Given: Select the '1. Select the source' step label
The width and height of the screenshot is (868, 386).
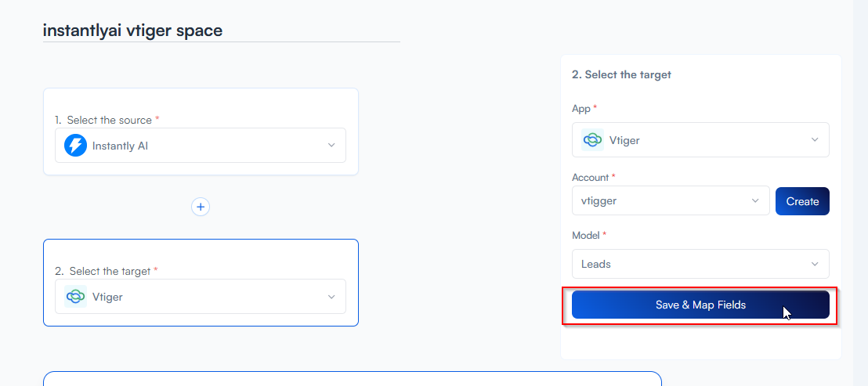Looking at the screenshot, I should coord(104,120).
